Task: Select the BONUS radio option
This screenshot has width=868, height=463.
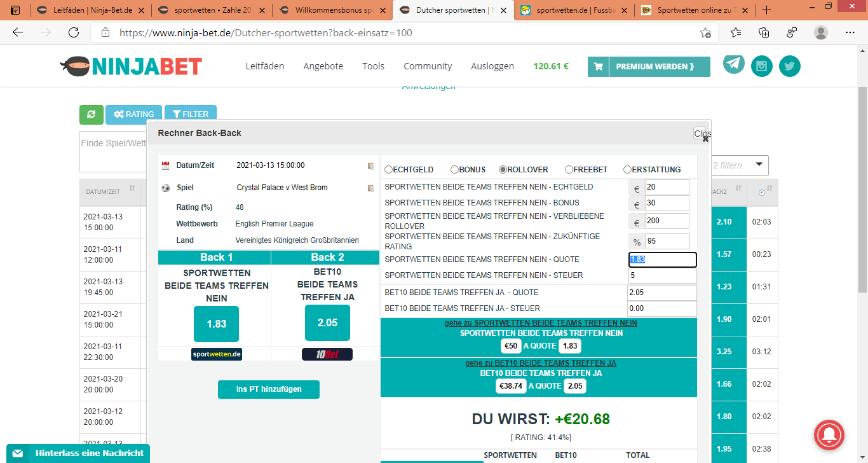Action: (454, 170)
